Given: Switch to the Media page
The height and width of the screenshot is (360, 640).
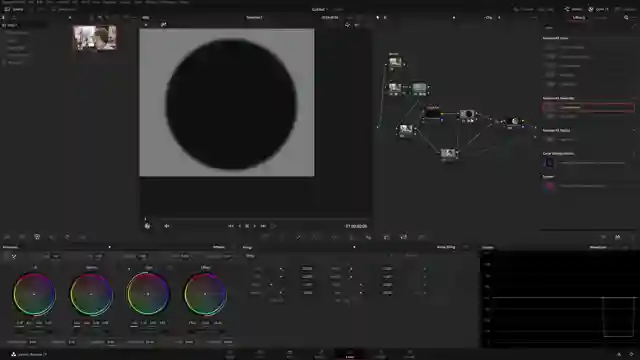Looking at the screenshot, I should [x=230, y=354].
